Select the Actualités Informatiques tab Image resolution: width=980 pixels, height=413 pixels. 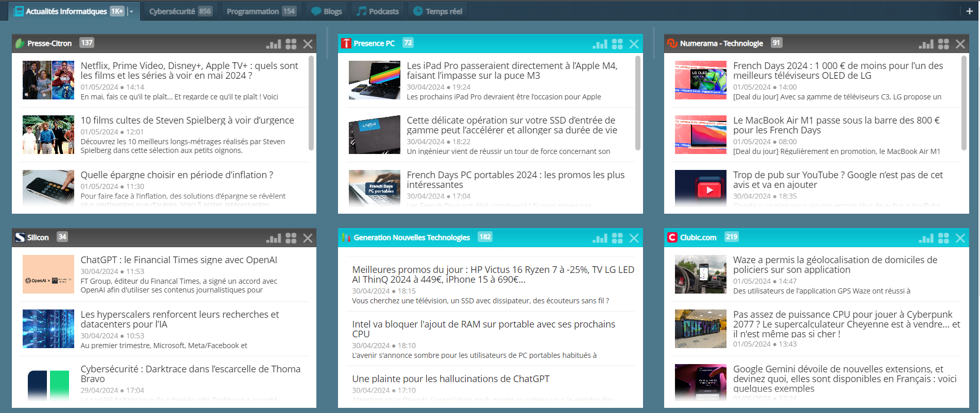(x=67, y=11)
